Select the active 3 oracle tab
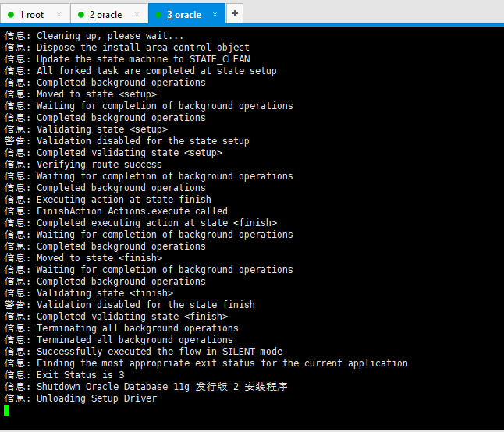Image resolution: width=504 pixels, height=432 pixels. tap(186, 14)
